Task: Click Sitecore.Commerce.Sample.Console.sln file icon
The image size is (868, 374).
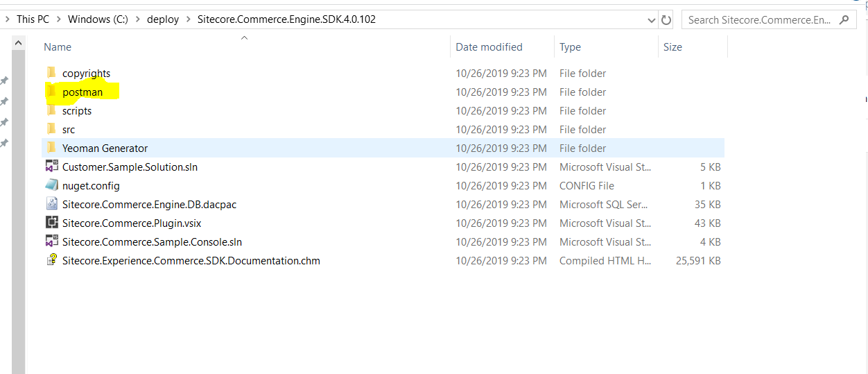Action: [51, 241]
